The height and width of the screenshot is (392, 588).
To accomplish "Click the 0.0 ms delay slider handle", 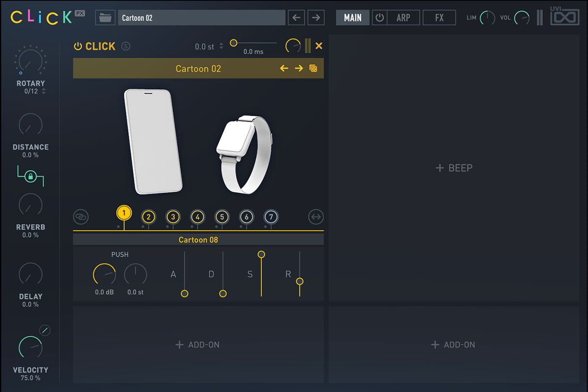I will click(234, 43).
